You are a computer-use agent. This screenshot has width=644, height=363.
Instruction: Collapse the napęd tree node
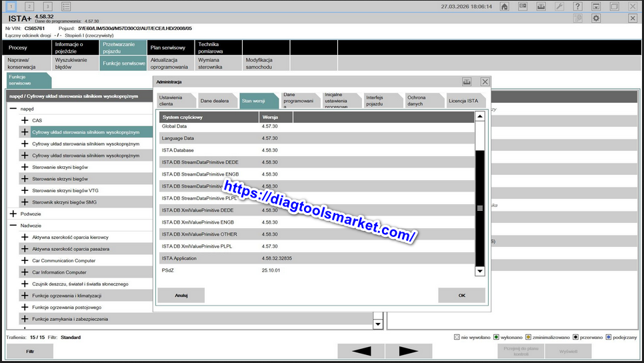coord(13,108)
